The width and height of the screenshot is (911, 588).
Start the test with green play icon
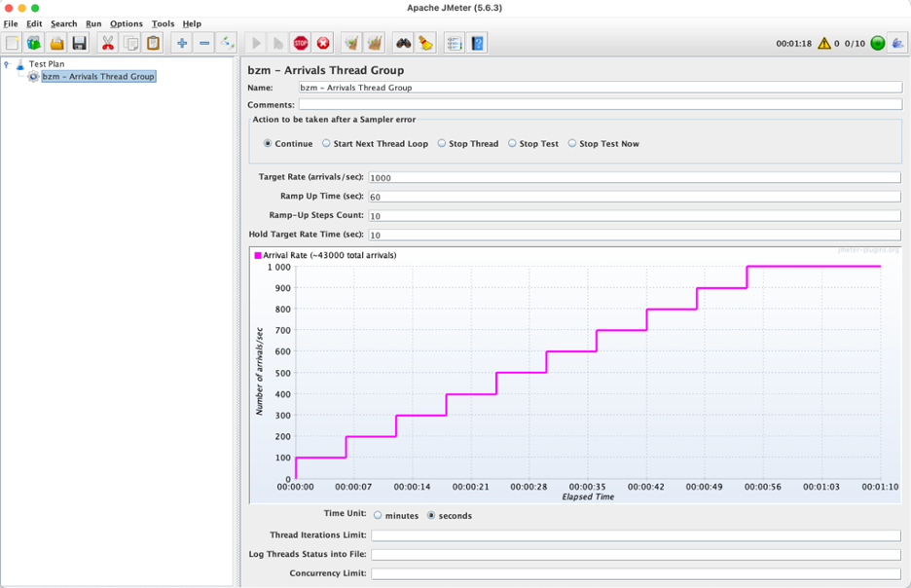pos(256,43)
